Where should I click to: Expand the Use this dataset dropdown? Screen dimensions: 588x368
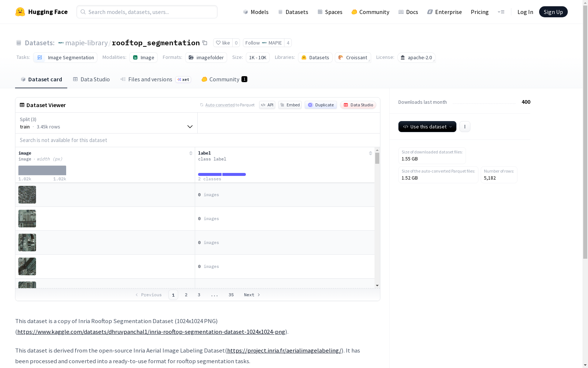pyautogui.click(x=427, y=127)
